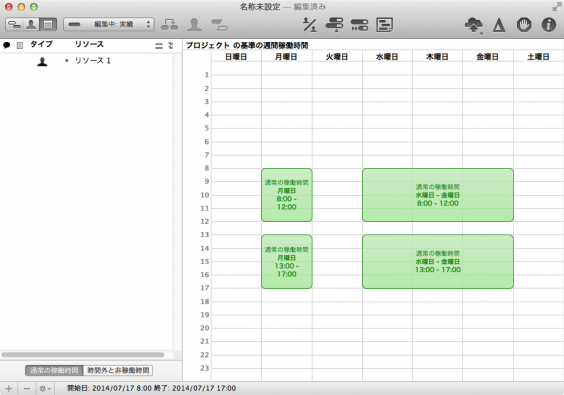This screenshot has height=395, width=564.
Task: Click the horizontal scrollbar in resource list
Action: pos(83,355)
